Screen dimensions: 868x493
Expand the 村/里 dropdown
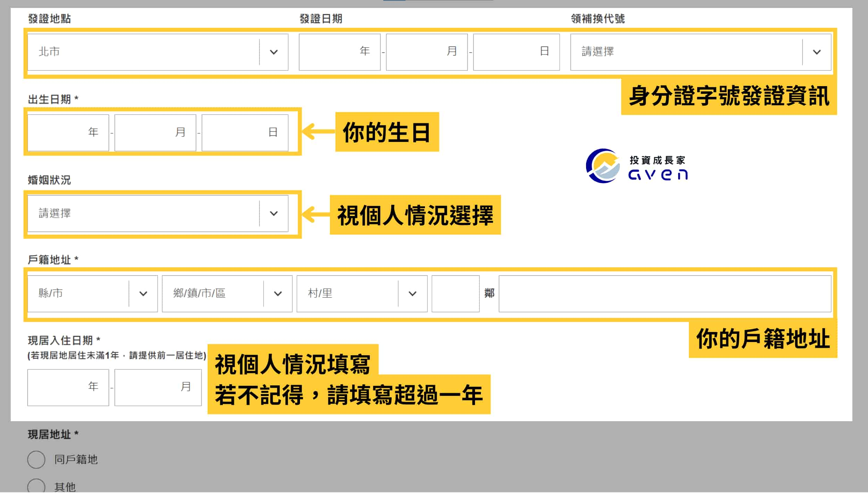(362, 294)
